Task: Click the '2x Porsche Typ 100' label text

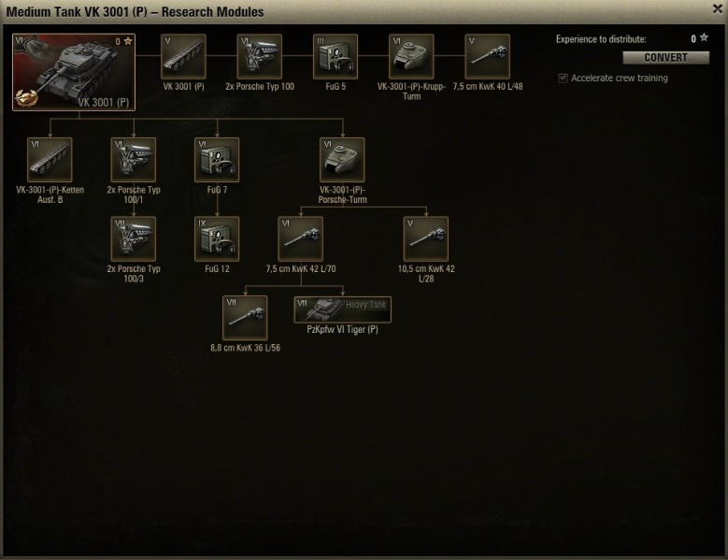Action: point(260,86)
